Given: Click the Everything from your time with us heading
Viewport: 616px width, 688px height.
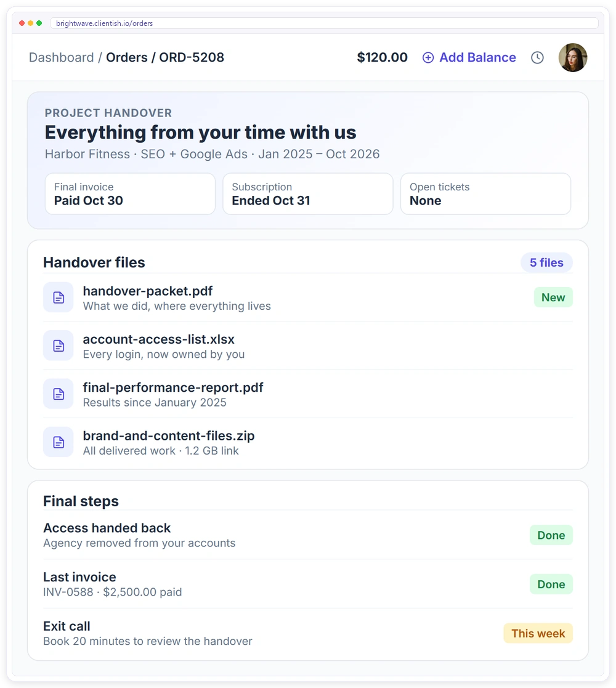Looking at the screenshot, I should [x=200, y=132].
